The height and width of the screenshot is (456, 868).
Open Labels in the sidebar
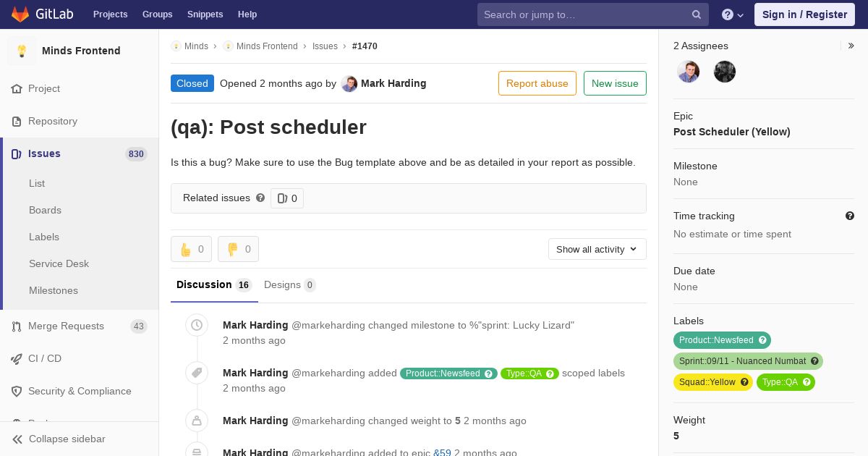coord(44,237)
